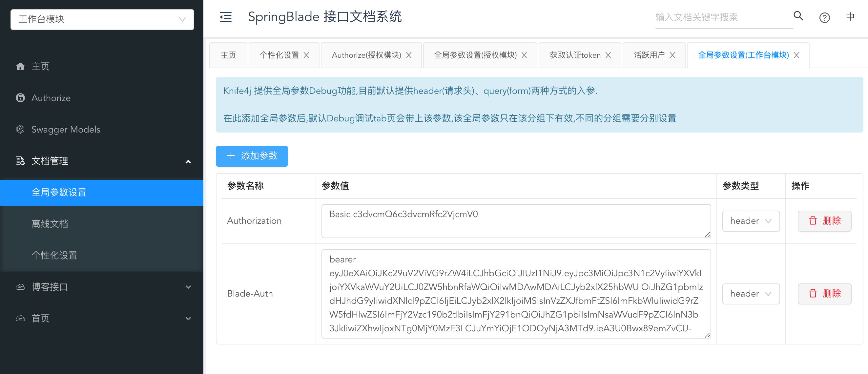The height and width of the screenshot is (374, 868).
Task: Click the 参数值 column header
Action: (516, 186)
